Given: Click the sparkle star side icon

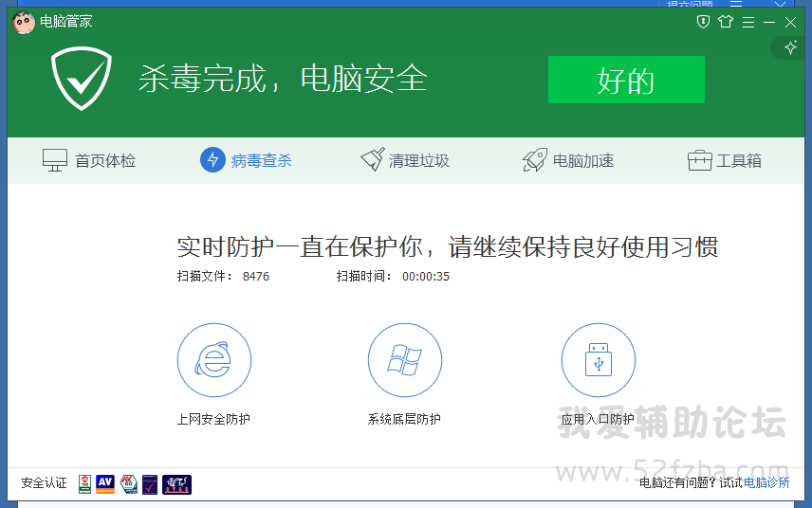Looking at the screenshot, I should coord(790,48).
